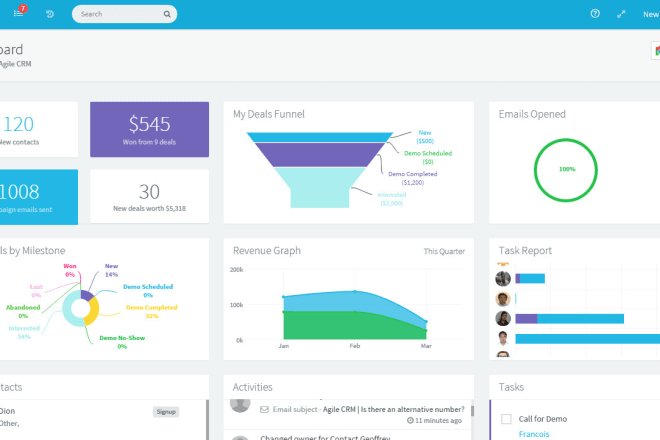The image size is (660, 440).
Task: Click the 'Demo No-Show 0%' milestone label
Action: [x=122, y=342]
